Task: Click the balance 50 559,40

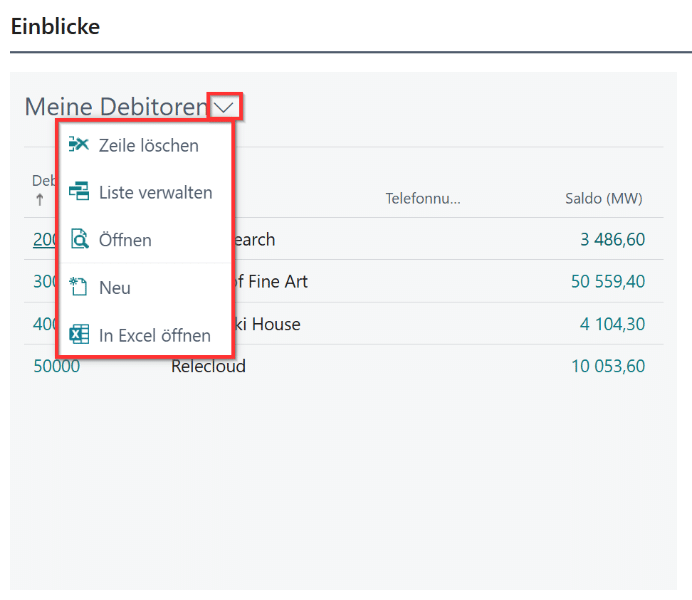Action: coord(608,282)
